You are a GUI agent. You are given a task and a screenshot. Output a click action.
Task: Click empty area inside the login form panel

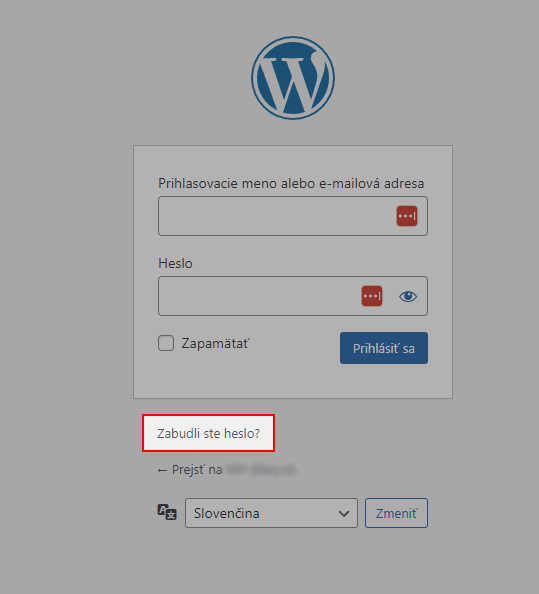tap(293, 381)
